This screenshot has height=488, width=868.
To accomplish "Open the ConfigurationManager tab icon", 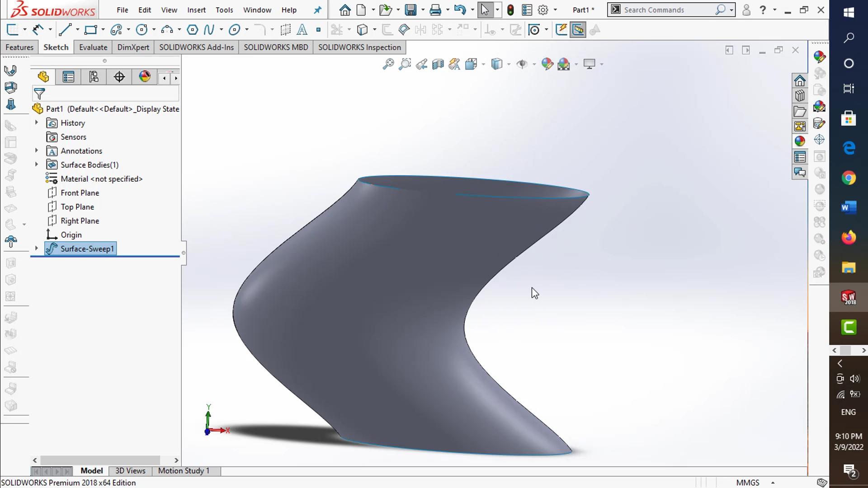I will [94, 77].
